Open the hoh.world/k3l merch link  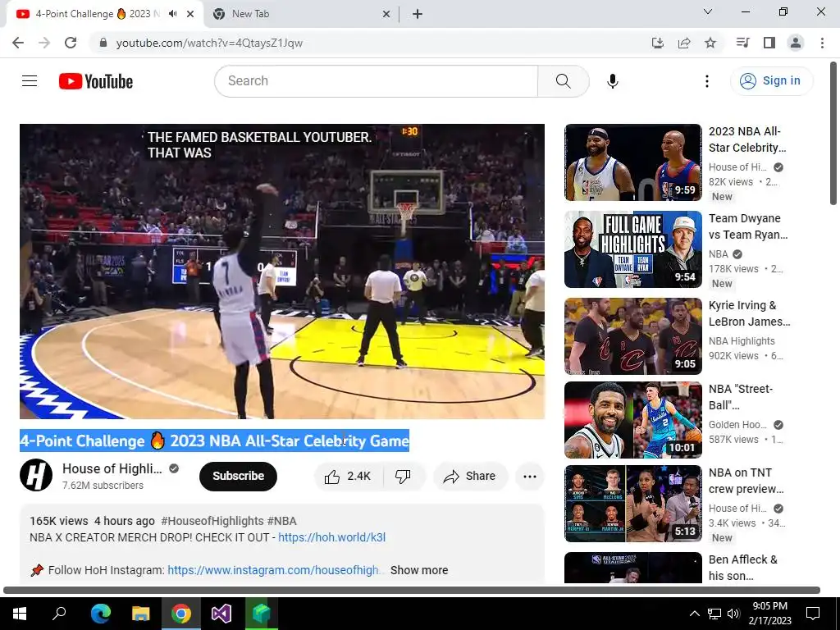tap(331, 537)
